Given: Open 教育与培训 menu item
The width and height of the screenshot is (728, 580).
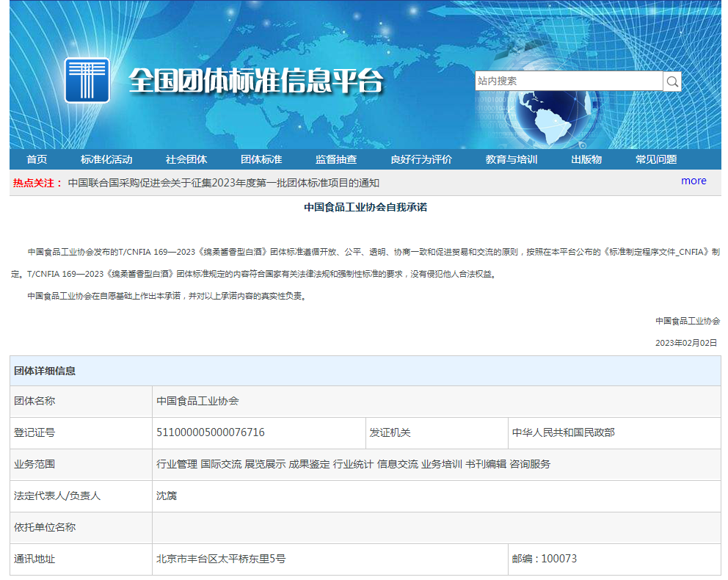Looking at the screenshot, I should [512, 159].
